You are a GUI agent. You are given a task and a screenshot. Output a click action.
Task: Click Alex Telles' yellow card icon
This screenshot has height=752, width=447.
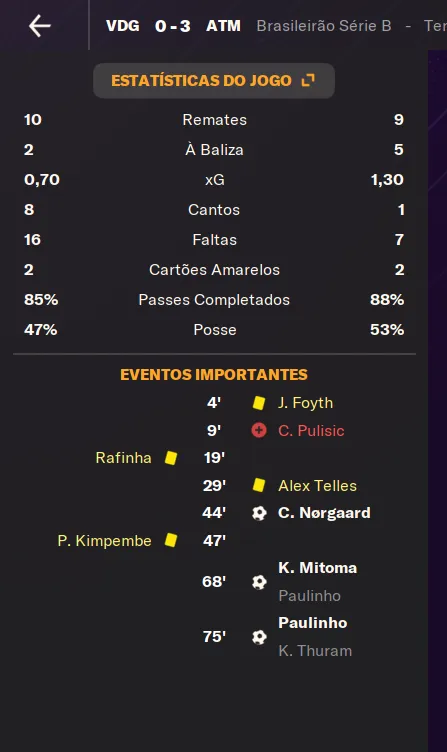259,485
